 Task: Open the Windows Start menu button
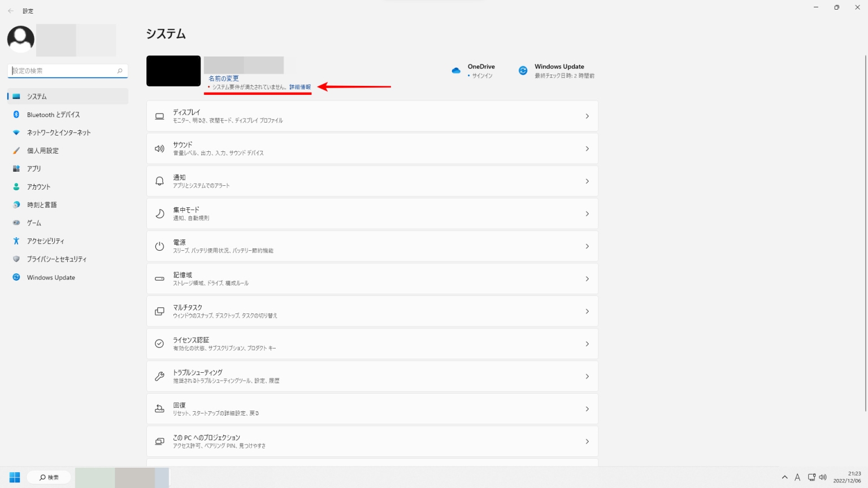click(15, 477)
